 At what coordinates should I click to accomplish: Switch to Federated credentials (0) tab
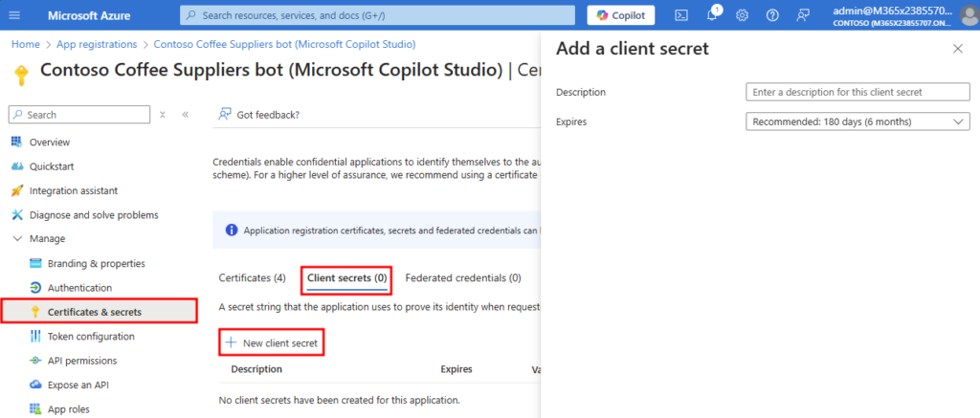tap(462, 278)
